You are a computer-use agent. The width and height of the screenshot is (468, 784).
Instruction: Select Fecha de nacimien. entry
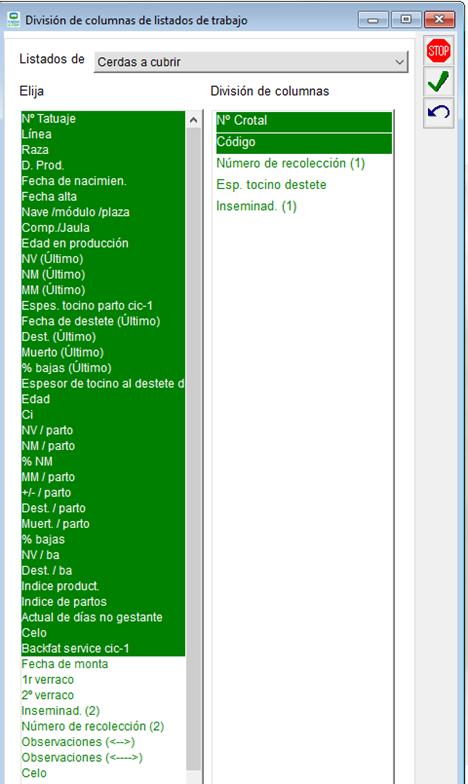tap(103, 180)
